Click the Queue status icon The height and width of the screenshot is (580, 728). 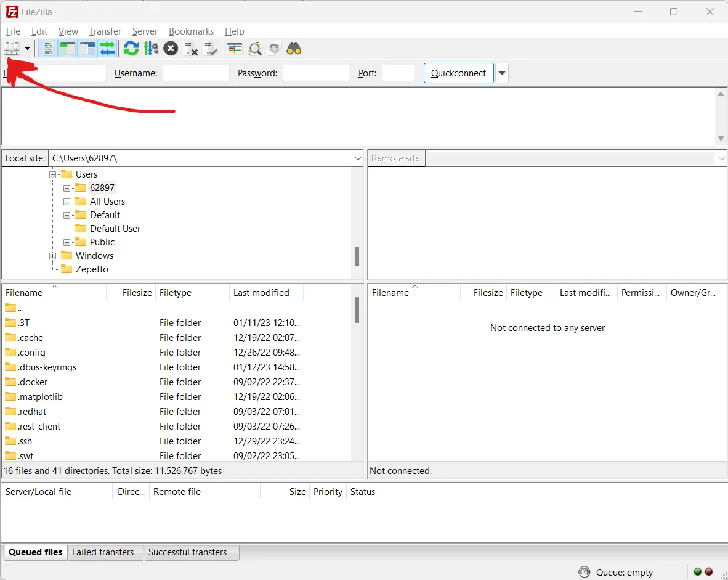[x=584, y=572]
